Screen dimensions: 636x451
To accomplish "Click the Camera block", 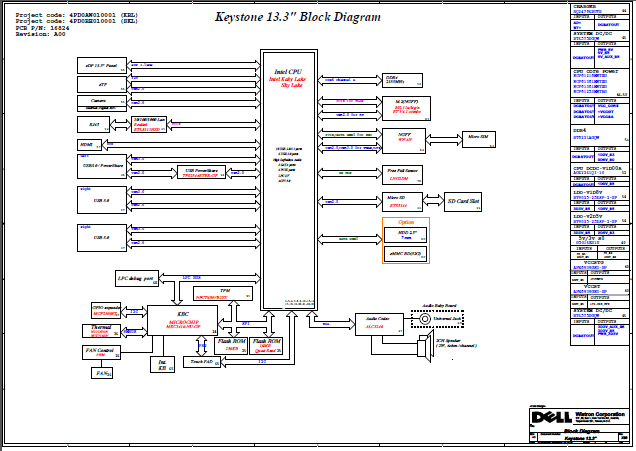I will click(102, 102).
